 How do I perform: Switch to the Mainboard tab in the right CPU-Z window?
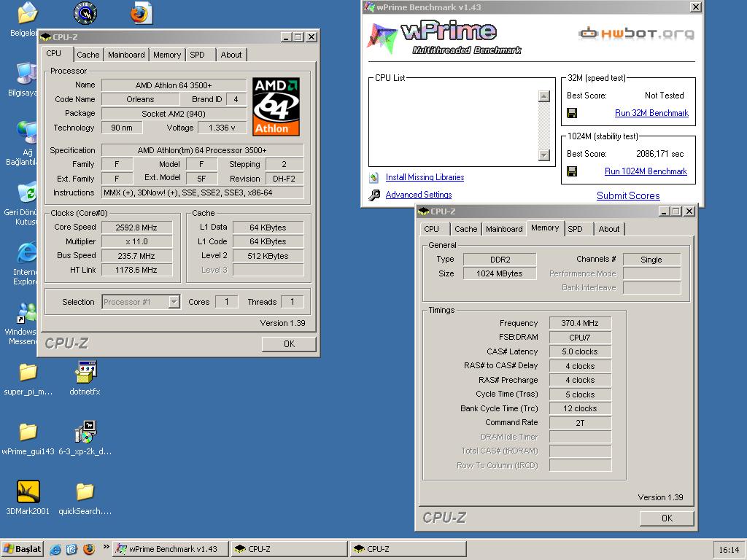coord(504,229)
